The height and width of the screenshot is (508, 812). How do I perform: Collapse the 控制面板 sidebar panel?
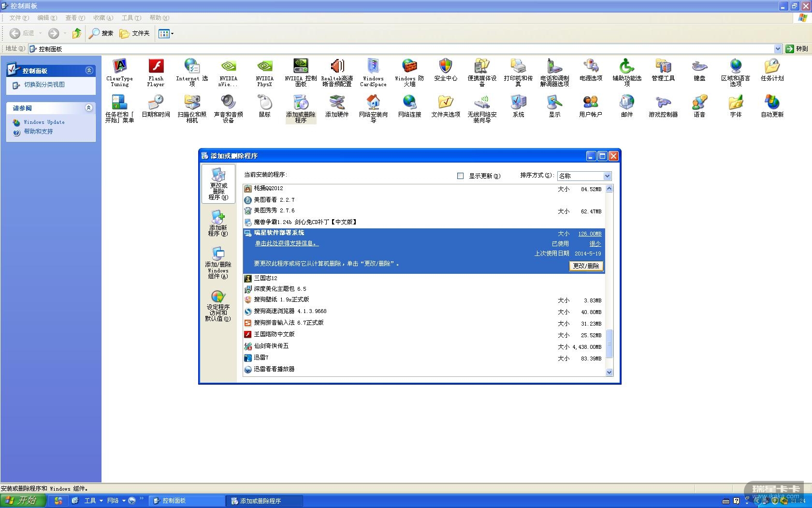pos(89,71)
